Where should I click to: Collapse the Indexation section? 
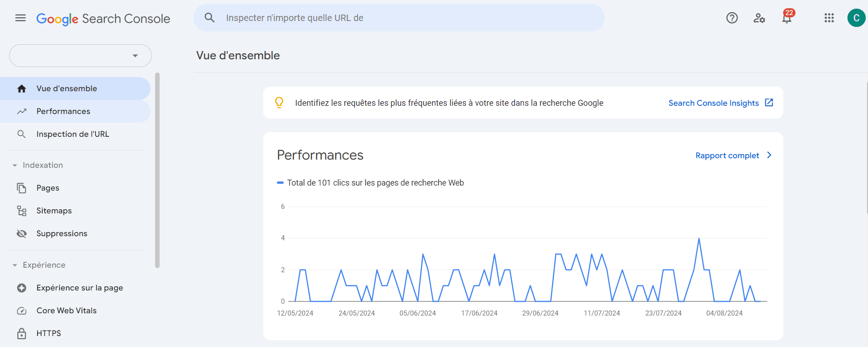(38, 165)
